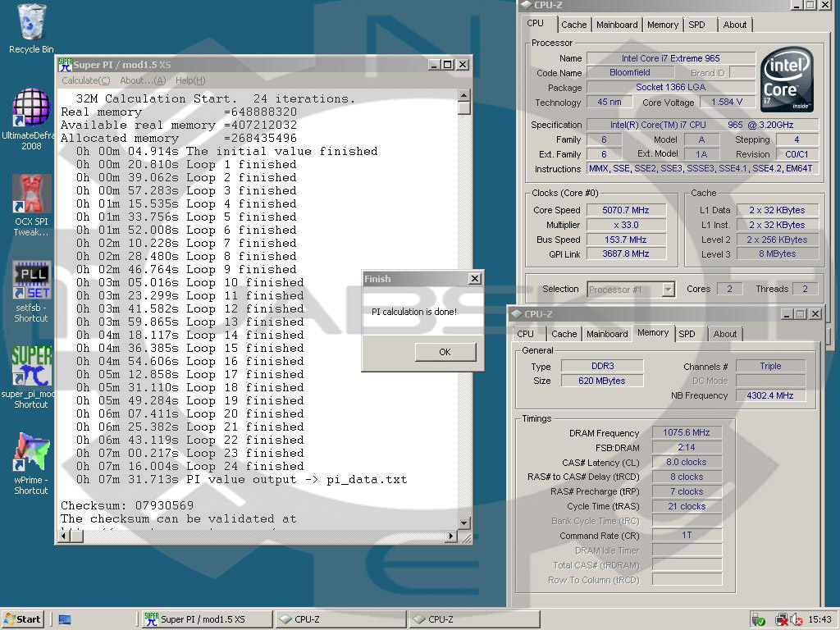Open the Start menu

pos(22,620)
